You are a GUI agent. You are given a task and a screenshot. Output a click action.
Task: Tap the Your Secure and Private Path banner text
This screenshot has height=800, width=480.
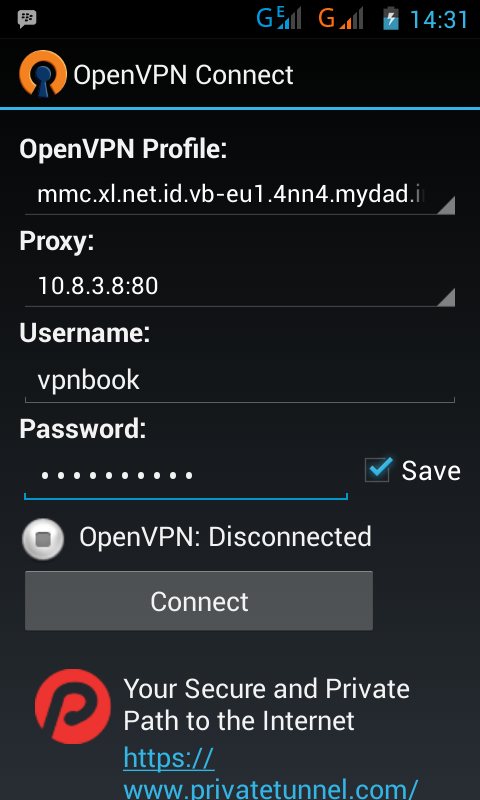pos(266,705)
